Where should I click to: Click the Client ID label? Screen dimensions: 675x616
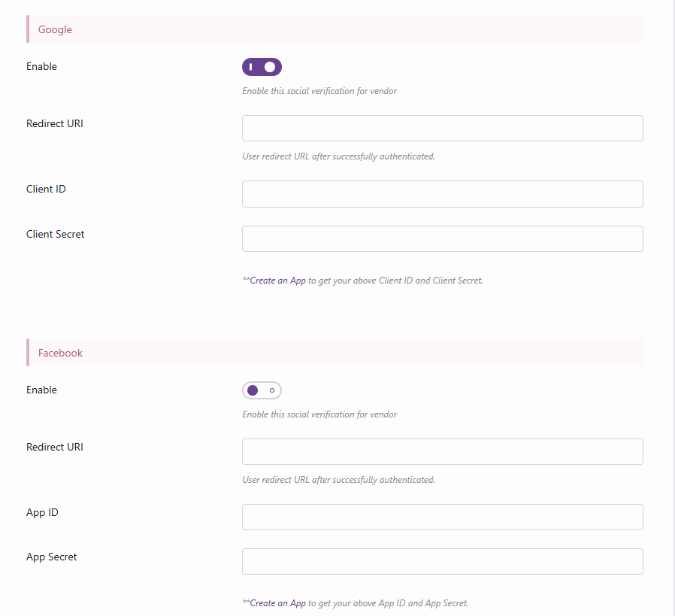click(46, 189)
